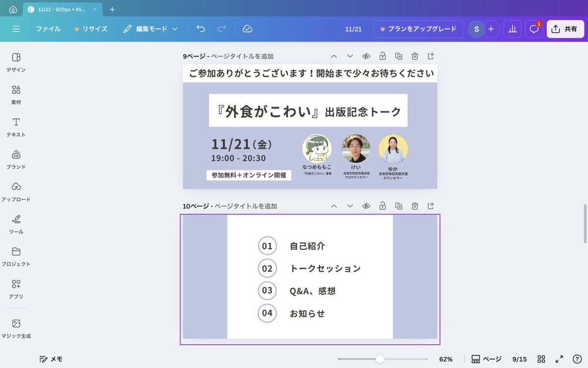Open the テキスト (Text) tool panel
Image resolution: width=588 pixels, height=368 pixels.
click(x=16, y=127)
